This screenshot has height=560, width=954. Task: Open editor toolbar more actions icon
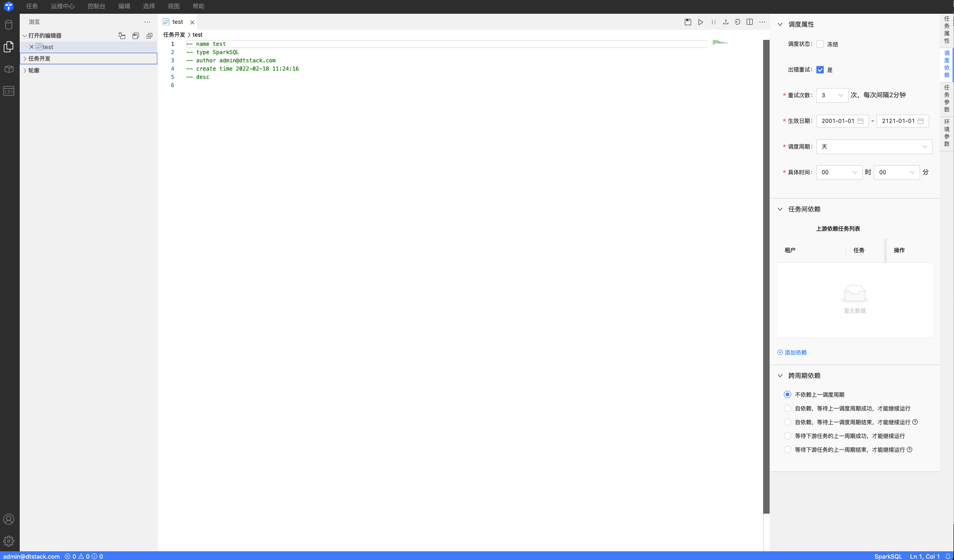[x=762, y=22]
